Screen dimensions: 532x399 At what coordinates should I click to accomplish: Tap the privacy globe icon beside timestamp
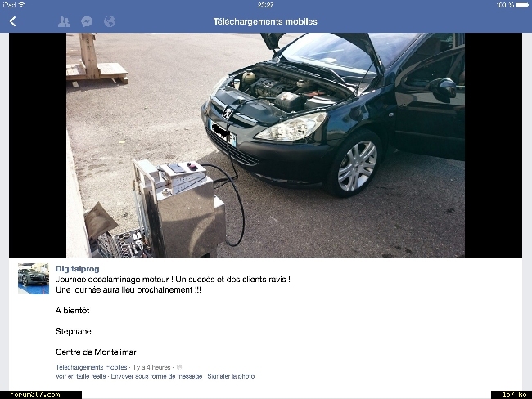179,367
